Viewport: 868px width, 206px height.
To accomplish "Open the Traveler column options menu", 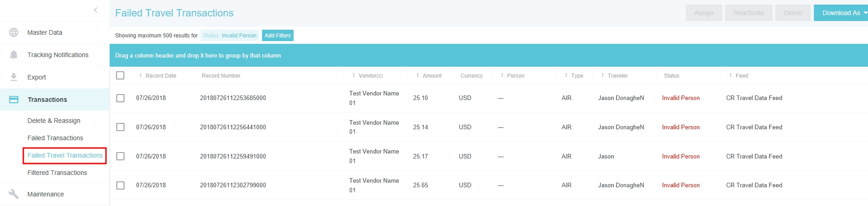I will coord(603,75).
